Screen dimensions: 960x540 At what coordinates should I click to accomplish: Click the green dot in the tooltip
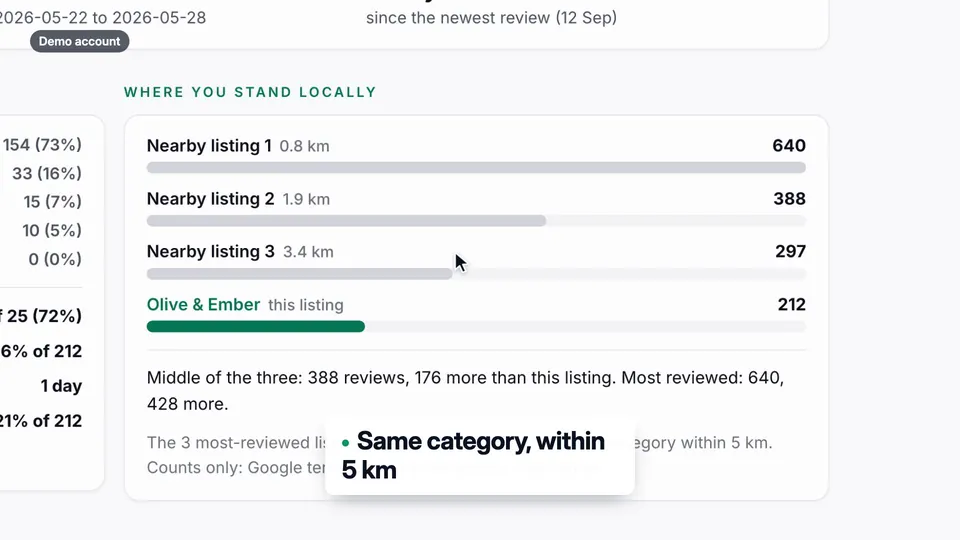[x=346, y=443]
